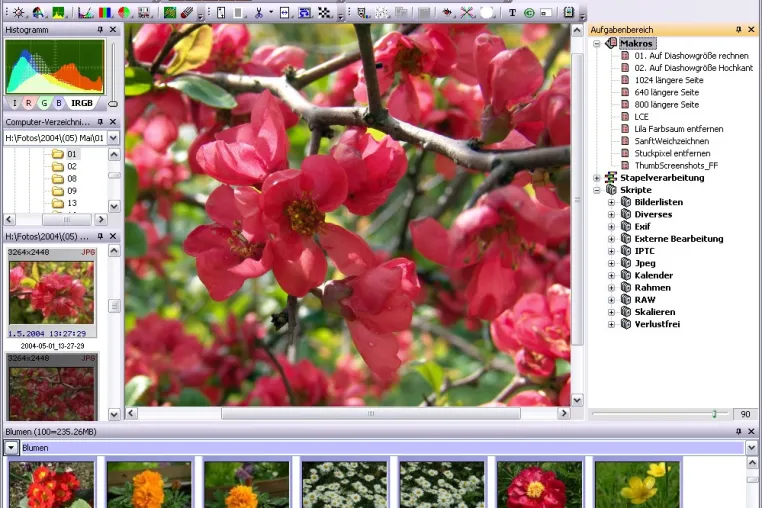Click the red-green-blue color bars icon
Screen dimensions: 762x508
pos(104,13)
